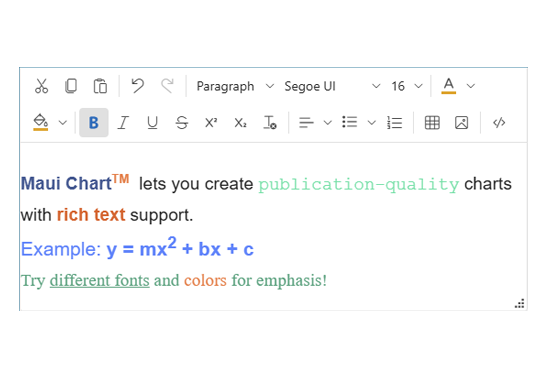Image resolution: width=550 pixels, height=380 pixels.
Task: Toggle Strikethrough formatting
Action: [x=182, y=123]
